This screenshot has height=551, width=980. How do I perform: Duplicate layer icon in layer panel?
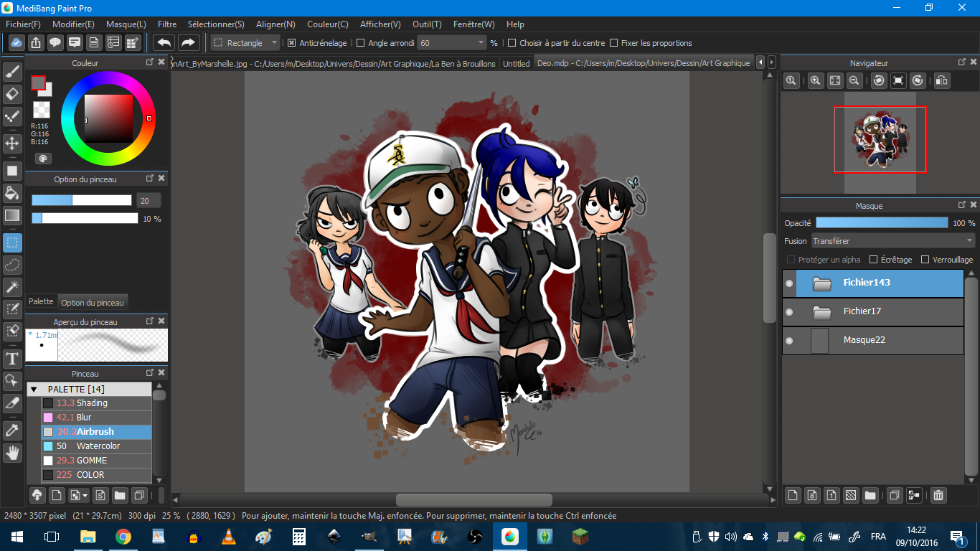point(894,495)
